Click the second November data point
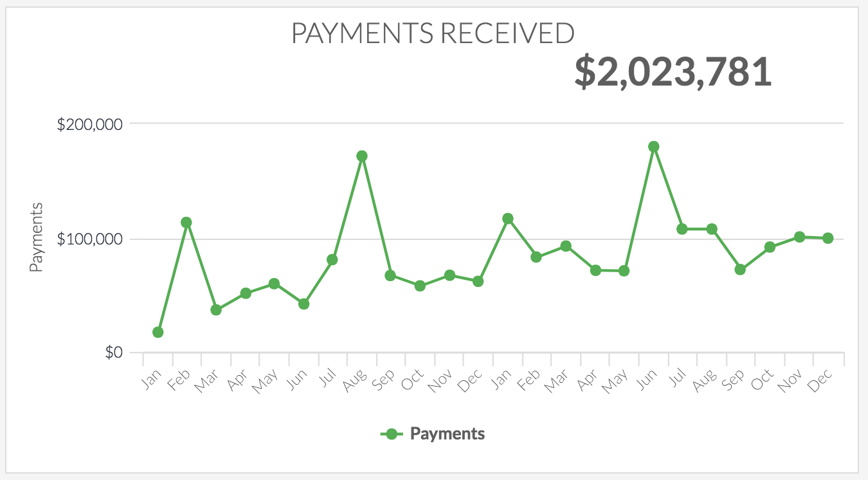Viewport: 868px width, 480px height. click(x=799, y=237)
